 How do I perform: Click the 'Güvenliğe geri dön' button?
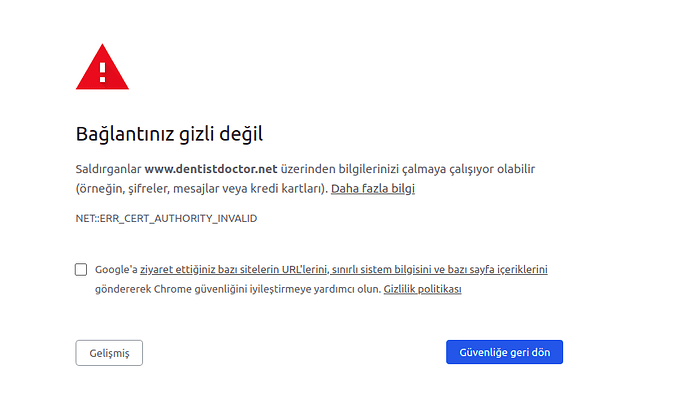click(504, 352)
